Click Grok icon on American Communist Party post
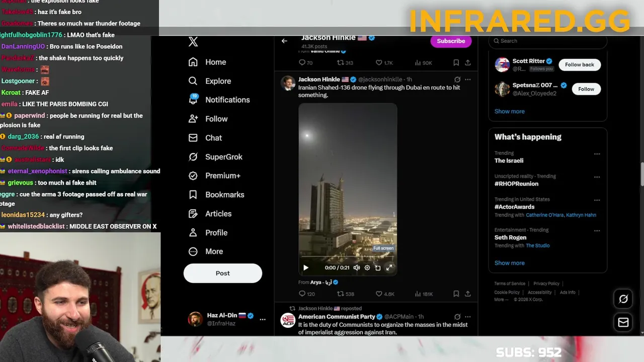This screenshot has height=362, width=644. [x=457, y=317]
